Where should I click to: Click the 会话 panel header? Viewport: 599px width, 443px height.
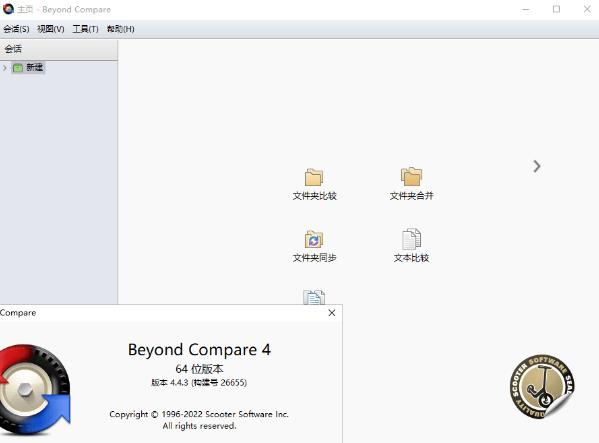pos(59,49)
